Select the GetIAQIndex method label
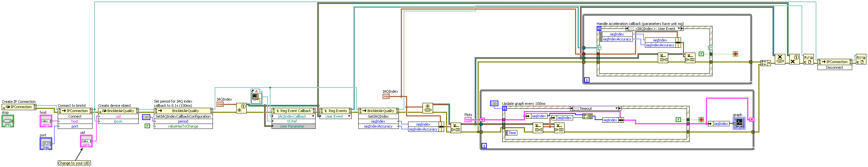The image size is (868, 167). (378, 116)
